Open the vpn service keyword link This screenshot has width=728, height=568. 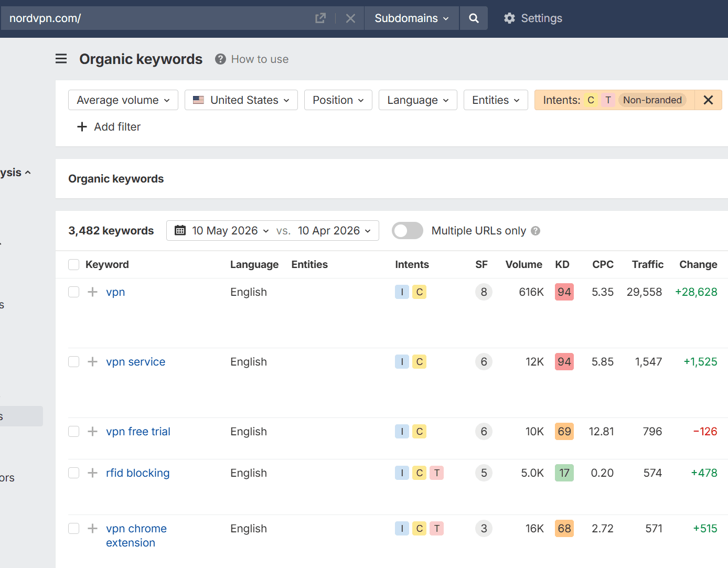tap(136, 362)
